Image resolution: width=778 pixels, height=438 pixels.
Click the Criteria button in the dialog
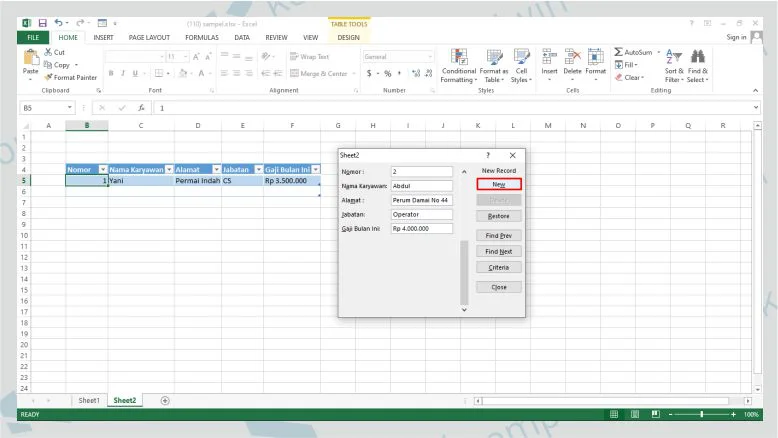pyautogui.click(x=498, y=267)
